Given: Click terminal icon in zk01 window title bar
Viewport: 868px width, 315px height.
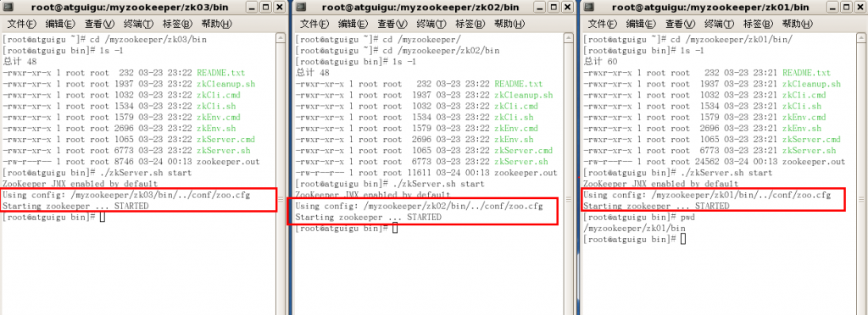Looking at the screenshot, I should pos(588,7).
